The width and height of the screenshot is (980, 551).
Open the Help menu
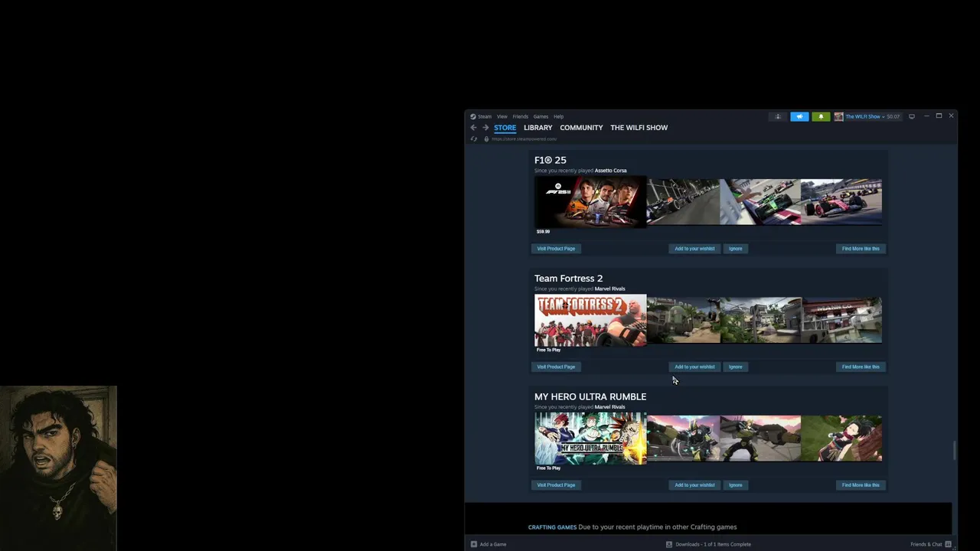pos(558,116)
